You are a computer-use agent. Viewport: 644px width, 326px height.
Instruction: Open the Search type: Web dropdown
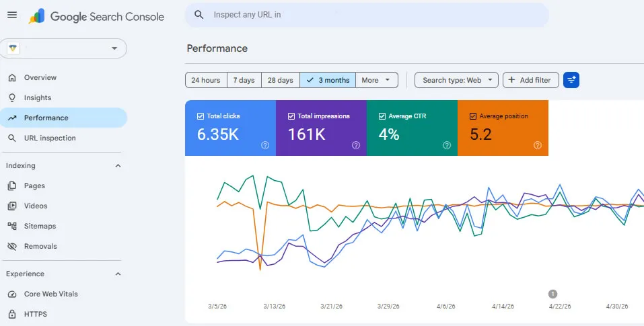coord(456,80)
